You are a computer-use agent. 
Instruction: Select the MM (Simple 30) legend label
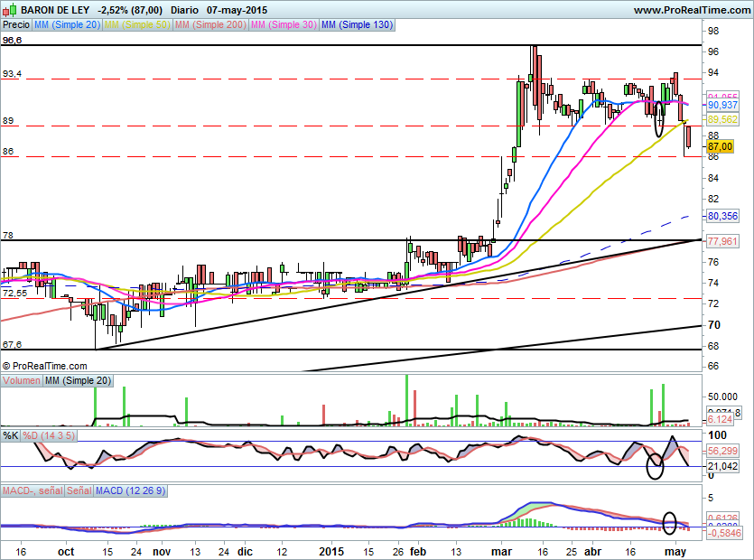[284, 24]
